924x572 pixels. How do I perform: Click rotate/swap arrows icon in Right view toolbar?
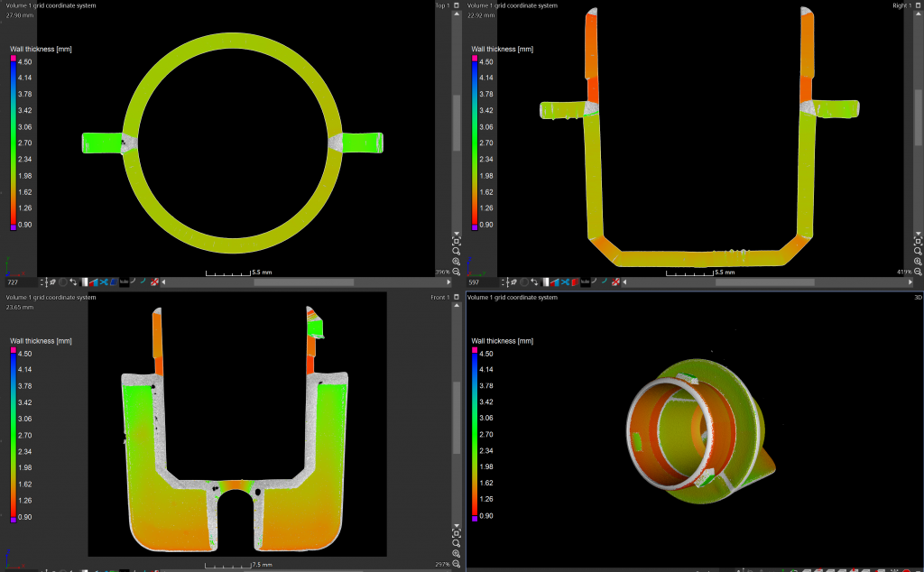point(536,282)
